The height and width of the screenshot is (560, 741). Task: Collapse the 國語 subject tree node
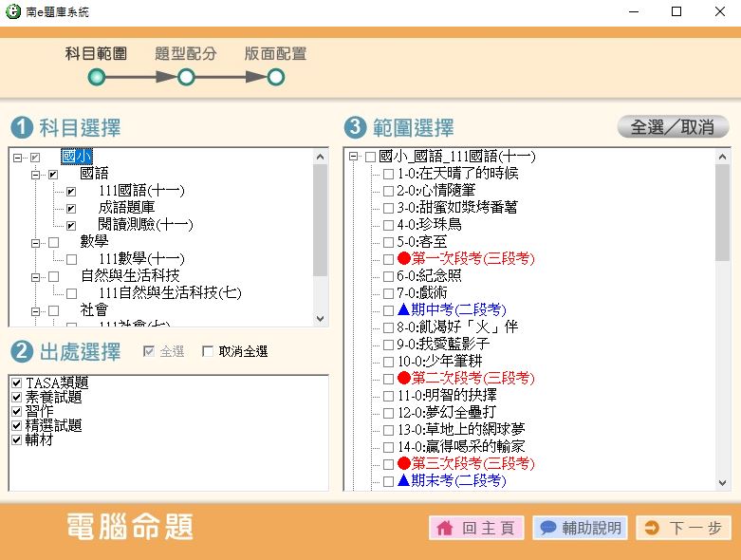point(36,174)
